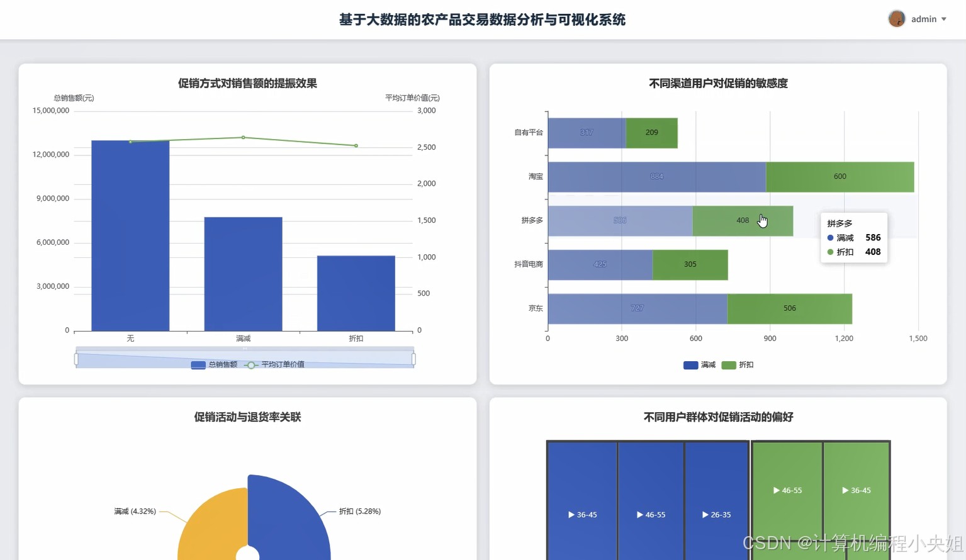The width and height of the screenshot is (966, 560).
Task: Click the 京东 axis label
Action: click(x=536, y=309)
